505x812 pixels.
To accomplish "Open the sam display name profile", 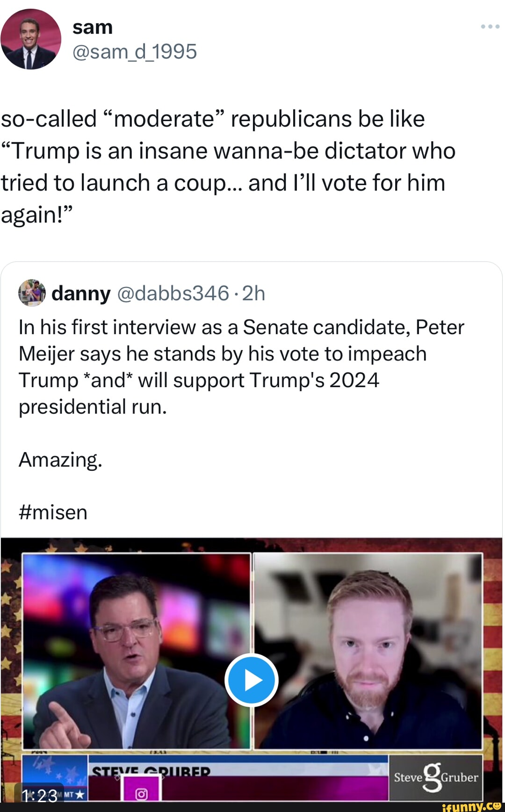I will (93, 27).
